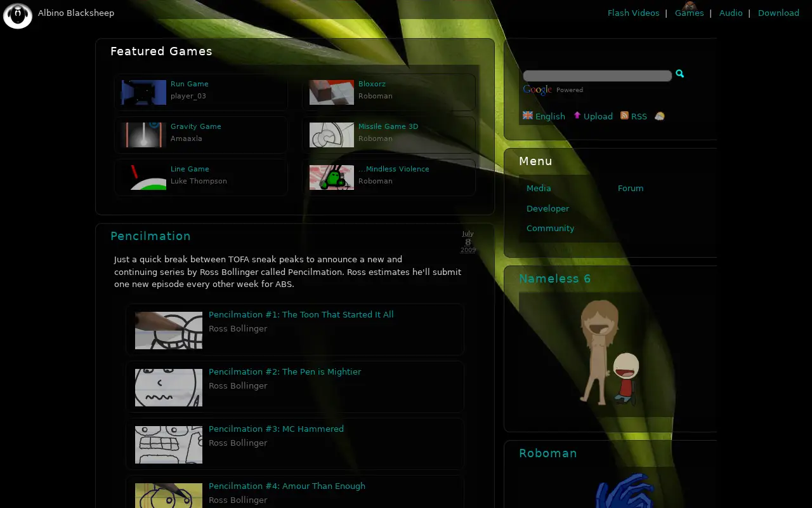Click the pink Upload arrow icon
This screenshot has height=508, width=812.
click(577, 116)
